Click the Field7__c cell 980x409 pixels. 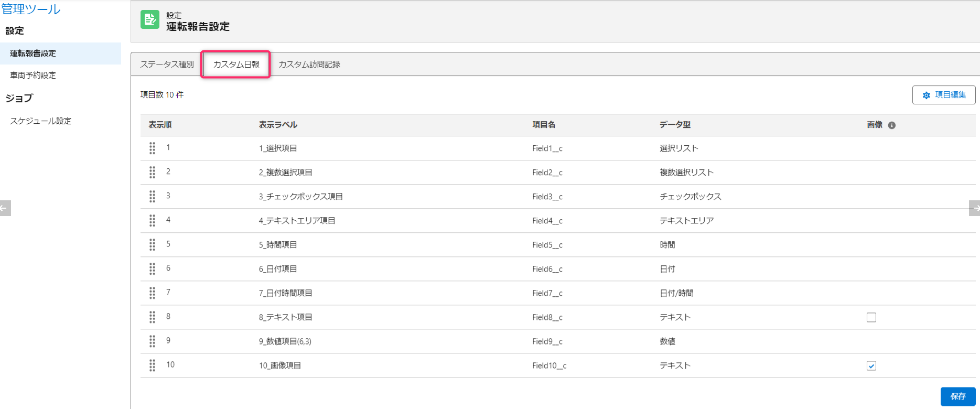(547, 293)
